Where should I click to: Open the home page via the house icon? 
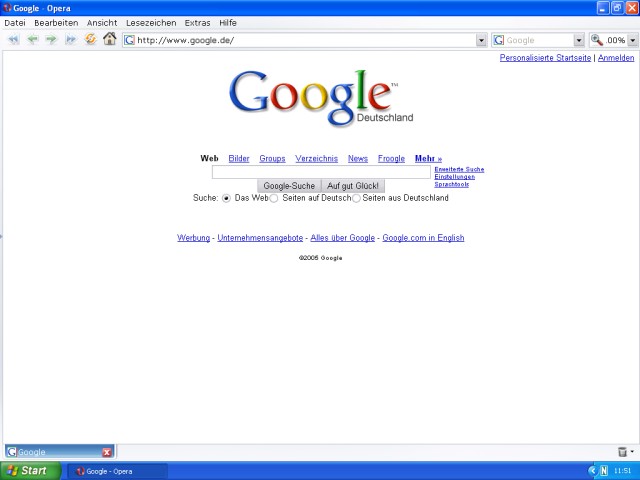(109, 39)
